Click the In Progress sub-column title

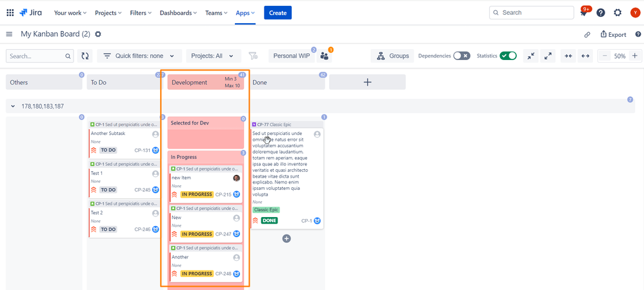pyautogui.click(x=184, y=157)
